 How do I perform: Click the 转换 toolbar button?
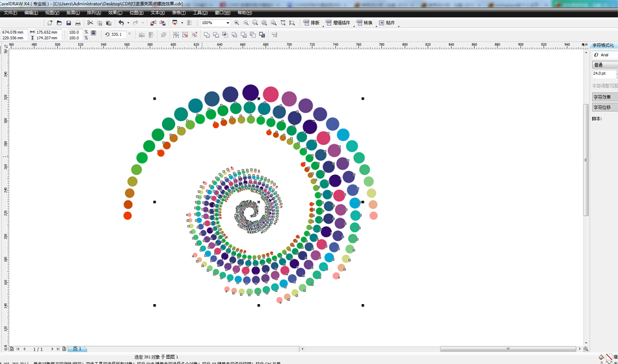point(364,23)
